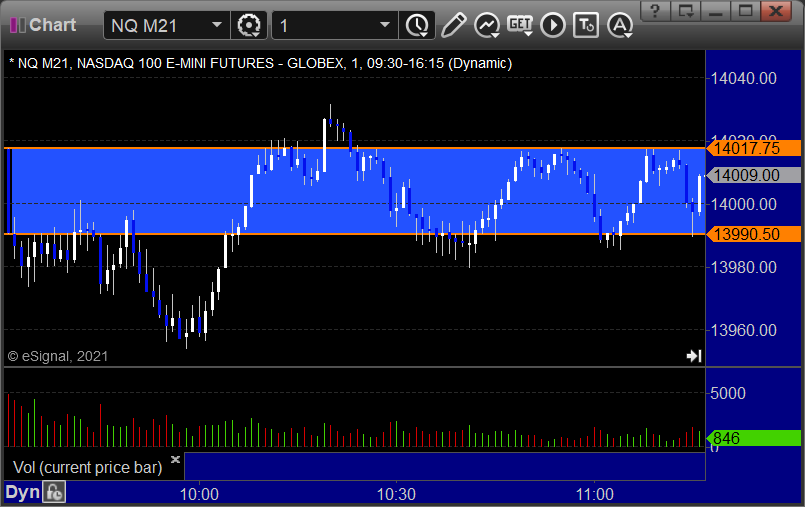Click the GET Elliott tools icon

tap(520, 25)
